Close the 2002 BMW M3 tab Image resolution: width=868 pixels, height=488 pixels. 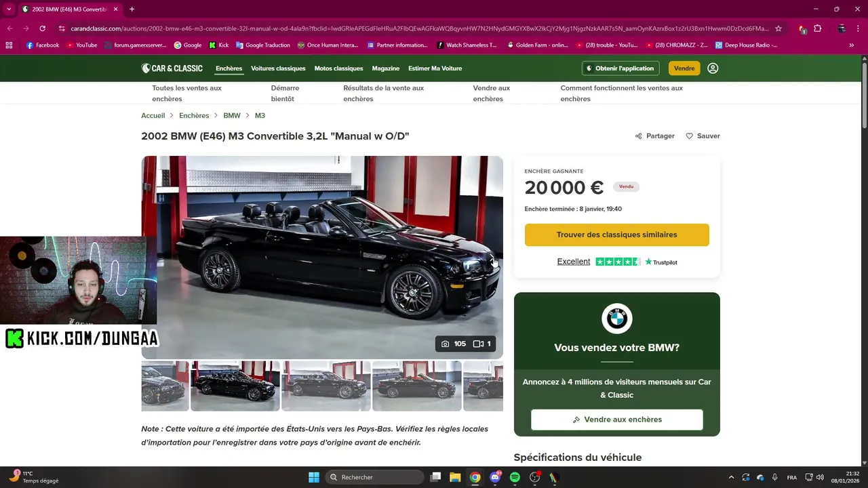[x=115, y=9]
